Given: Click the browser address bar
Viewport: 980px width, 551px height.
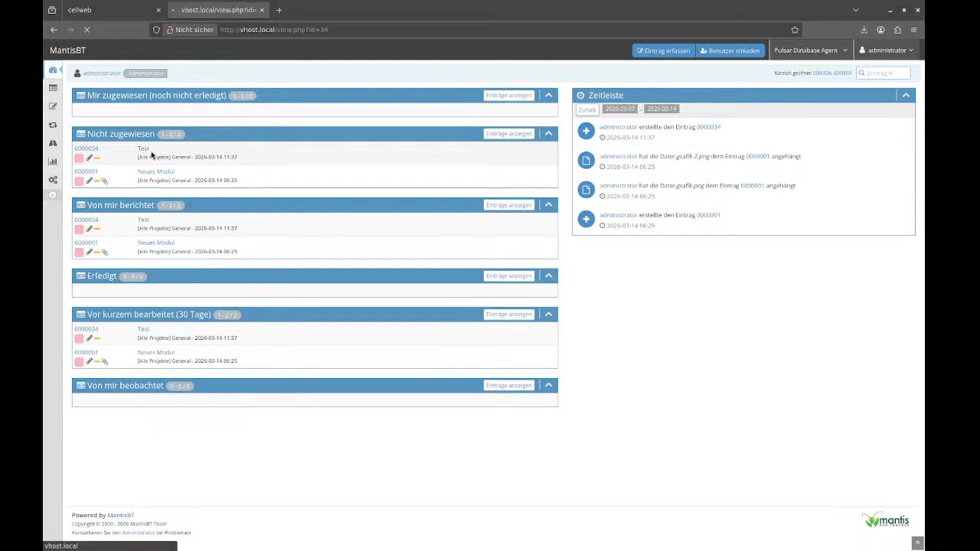Looking at the screenshot, I should pyautogui.click(x=475, y=30).
